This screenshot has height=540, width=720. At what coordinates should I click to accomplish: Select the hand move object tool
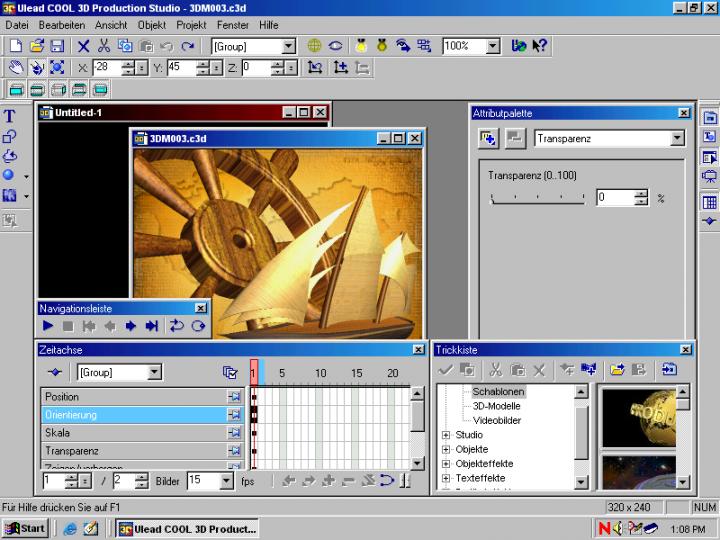[x=15, y=68]
